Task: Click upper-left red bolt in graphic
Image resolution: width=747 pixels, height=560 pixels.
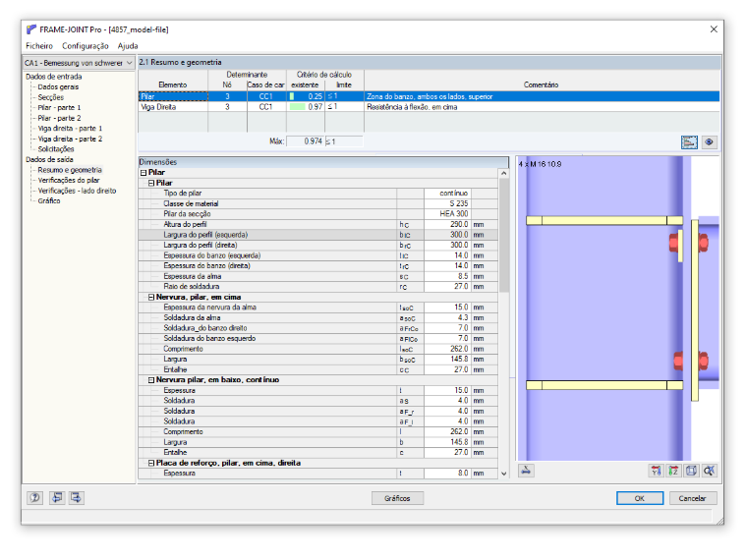Action: 673,243
